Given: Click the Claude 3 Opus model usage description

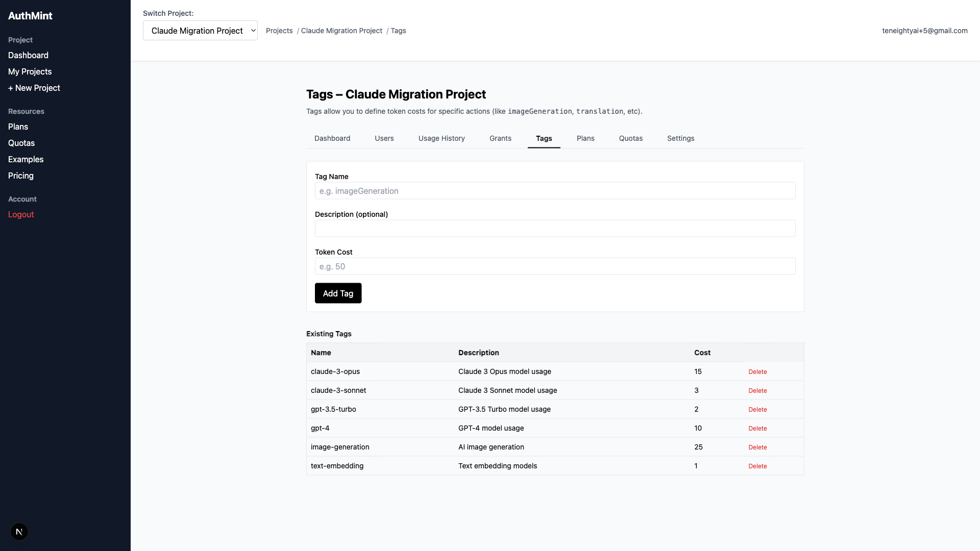Looking at the screenshot, I should coord(505,371).
